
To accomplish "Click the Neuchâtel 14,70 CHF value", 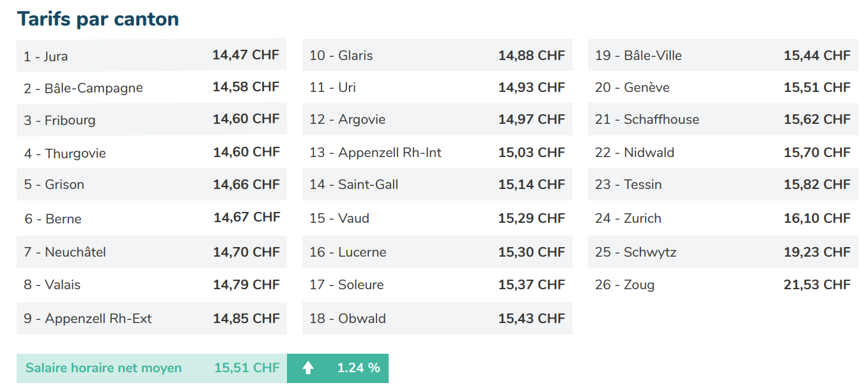I will (x=246, y=252).
